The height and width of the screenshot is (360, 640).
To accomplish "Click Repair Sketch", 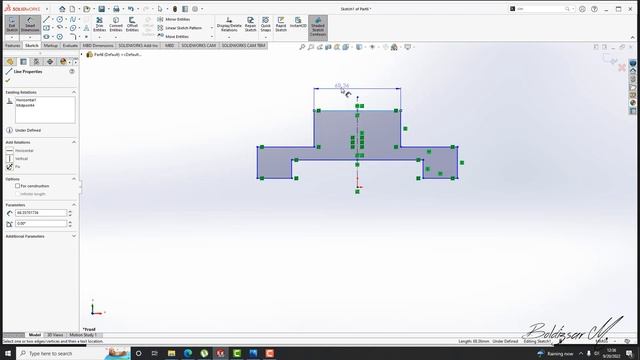I will coord(250,24).
